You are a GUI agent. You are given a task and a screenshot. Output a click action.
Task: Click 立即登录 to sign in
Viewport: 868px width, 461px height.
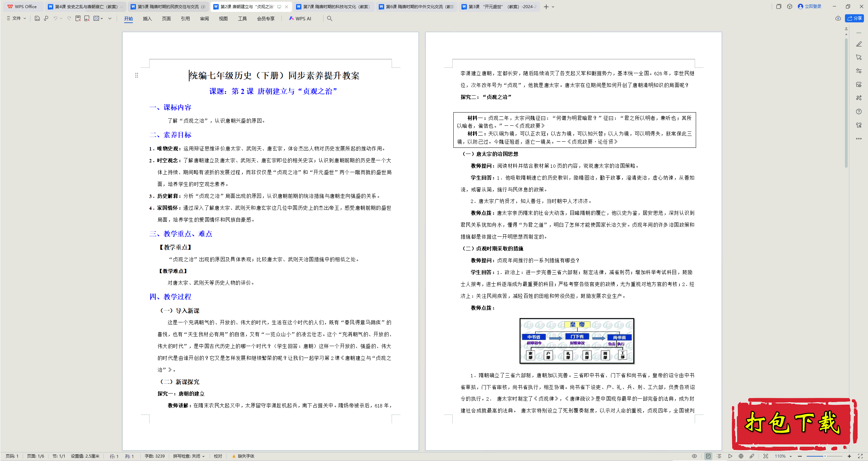pos(809,6)
